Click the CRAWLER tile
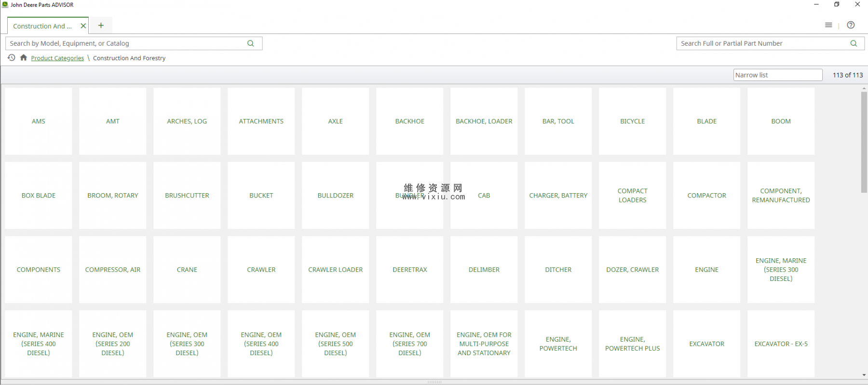This screenshot has width=868, height=385. 261,270
